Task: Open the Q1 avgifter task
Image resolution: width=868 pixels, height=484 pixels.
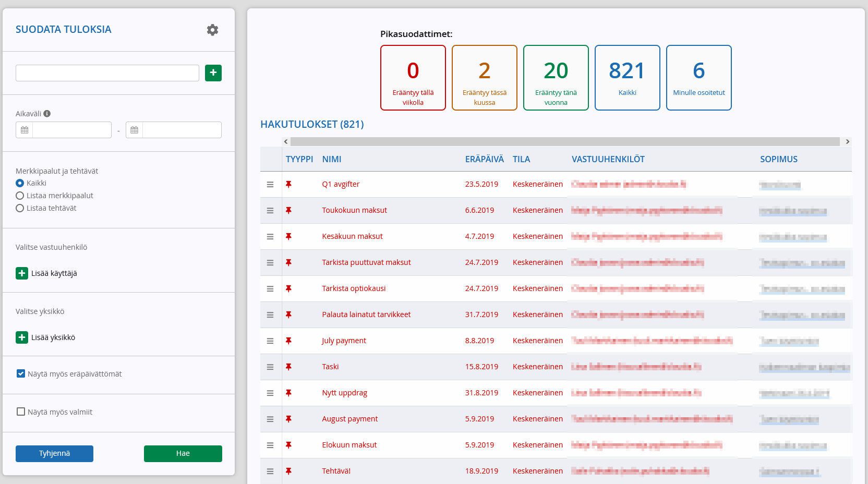Action: (x=341, y=184)
